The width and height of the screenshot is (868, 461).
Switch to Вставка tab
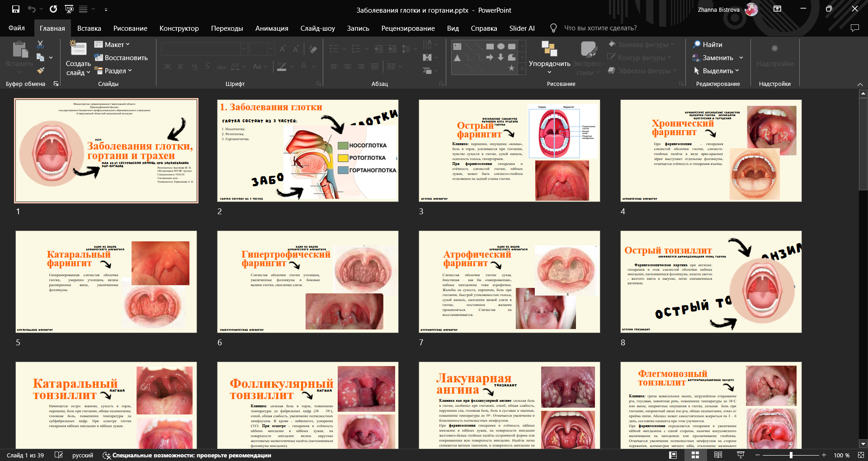point(89,28)
